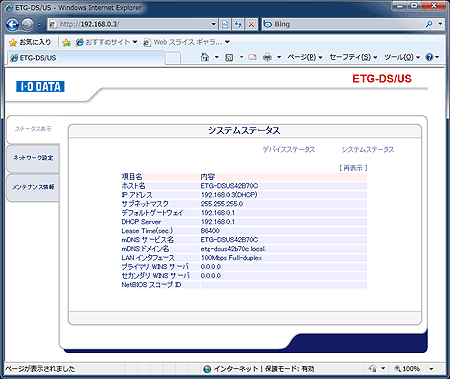
Task: Click the DHCP Server label
Action: 141,222
